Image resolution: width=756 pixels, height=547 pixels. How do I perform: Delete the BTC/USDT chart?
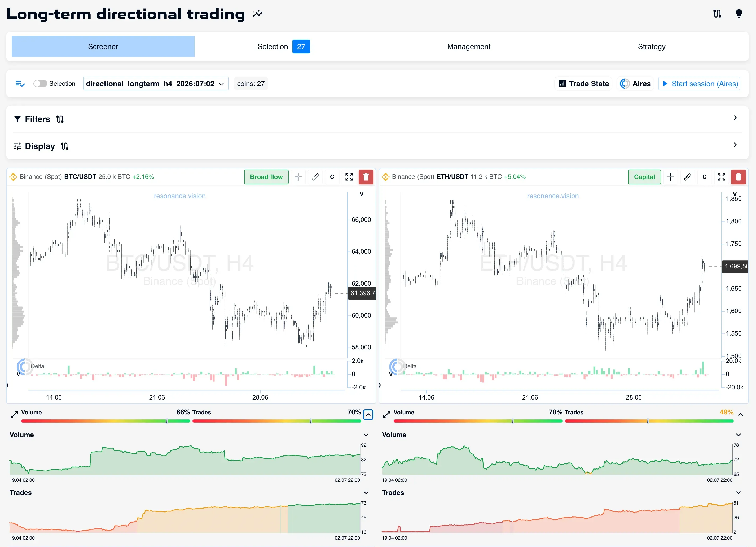click(366, 177)
